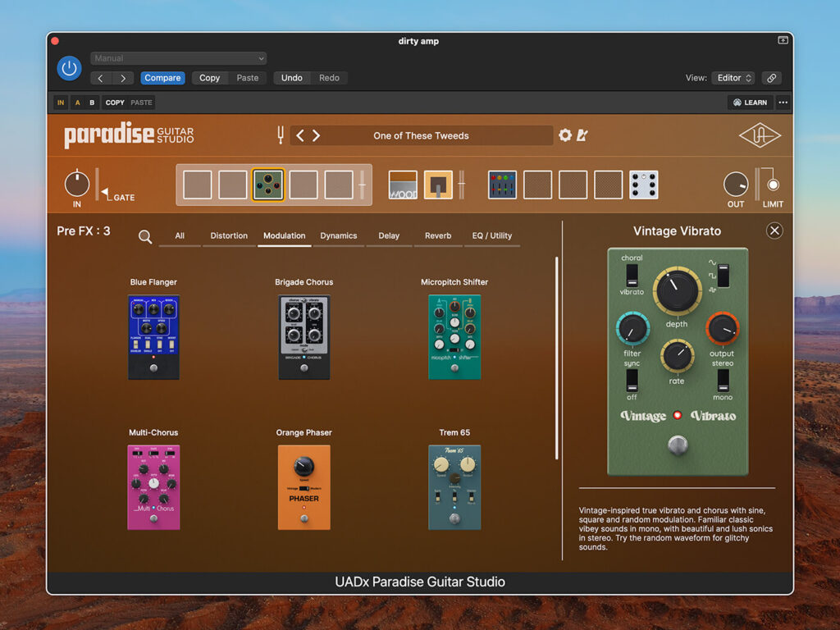
Task: Open the One of These Tweeds preset browser
Action: tap(421, 135)
